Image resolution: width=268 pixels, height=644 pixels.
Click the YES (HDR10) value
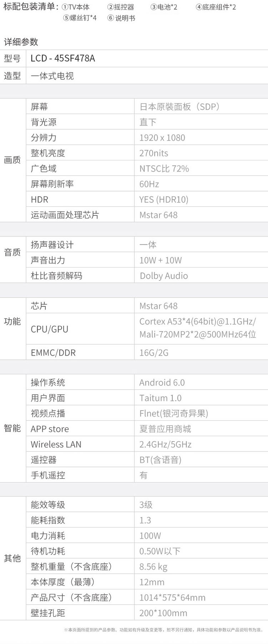164,199
